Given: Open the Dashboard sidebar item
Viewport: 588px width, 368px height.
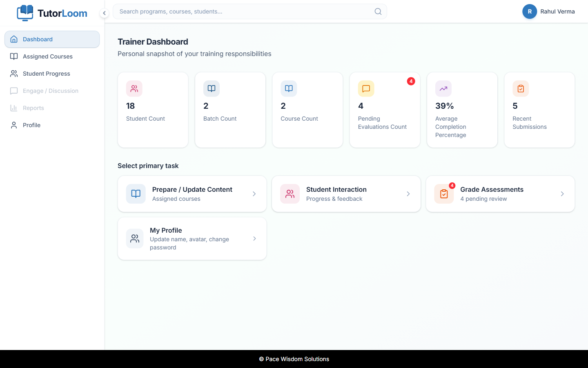Looking at the screenshot, I should pos(52,39).
